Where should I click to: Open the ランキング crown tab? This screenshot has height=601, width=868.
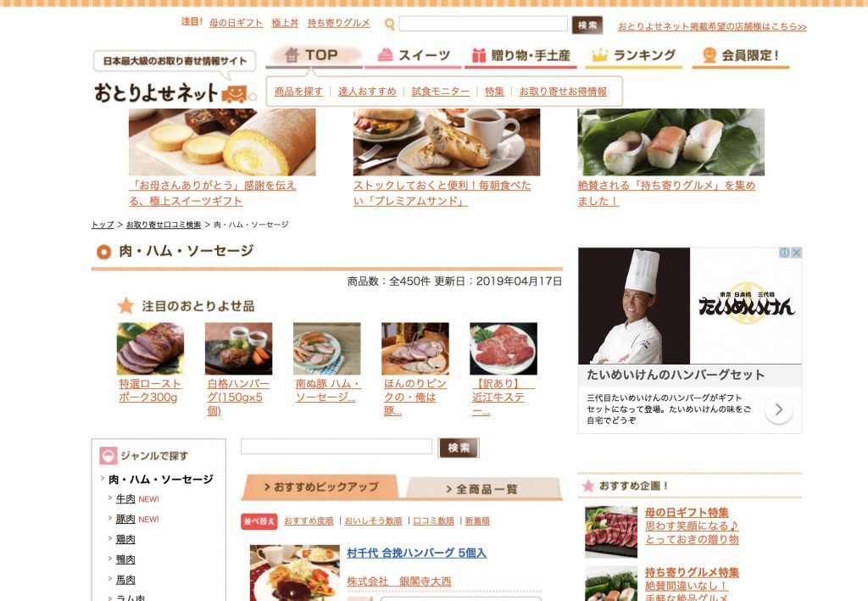tap(634, 55)
